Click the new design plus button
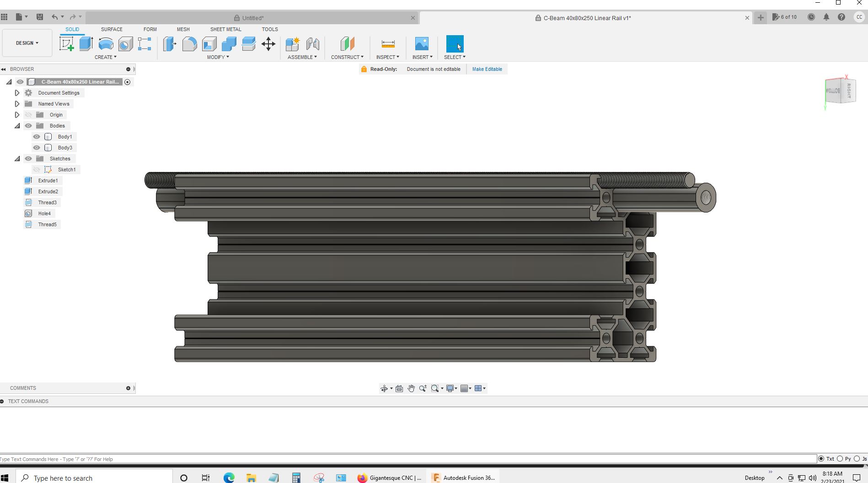 pos(761,17)
